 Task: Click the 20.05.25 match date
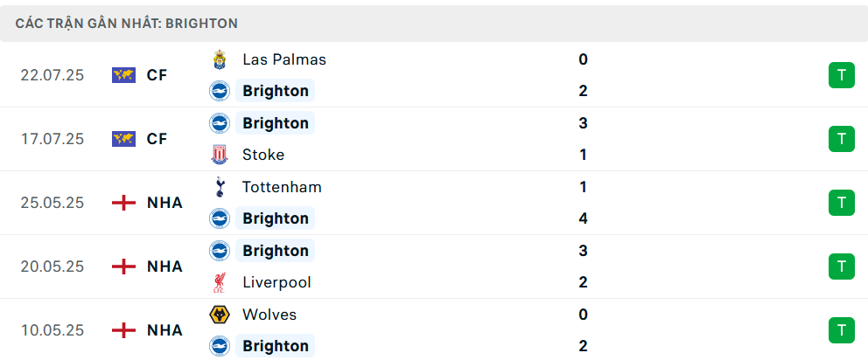pos(52,267)
